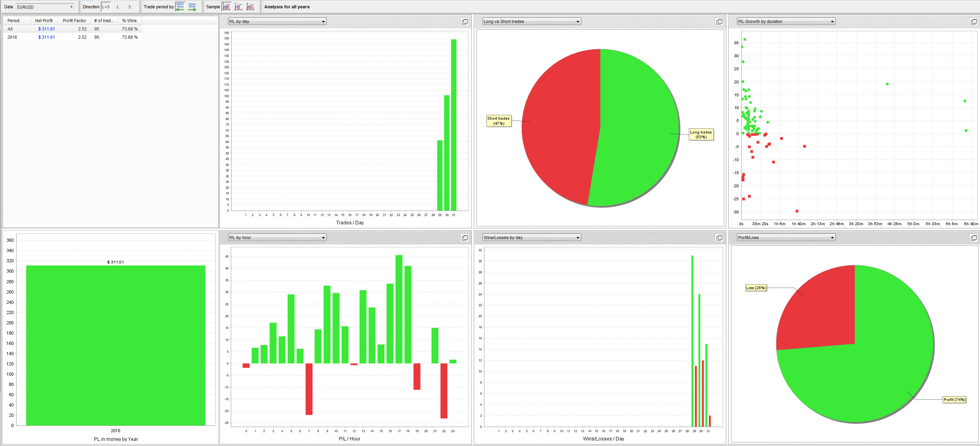Set trade period by open time

pyautogui.click(x=180, y=7)
